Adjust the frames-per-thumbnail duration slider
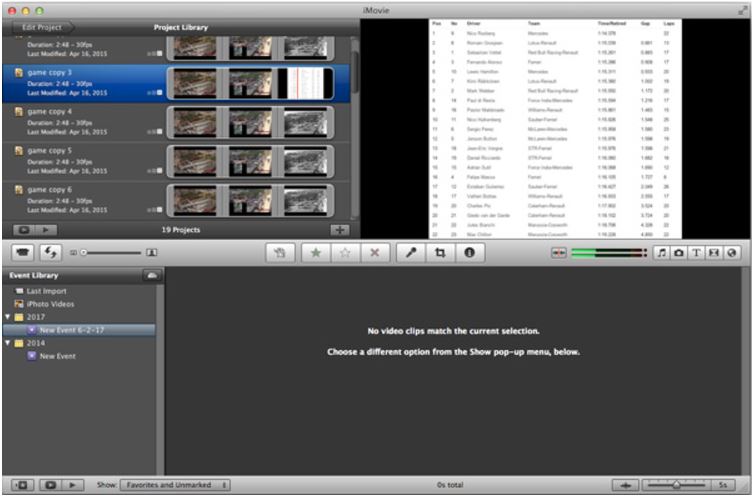This screenshot has height=498, width=752. pyautogui.click(x=676, y=485)
